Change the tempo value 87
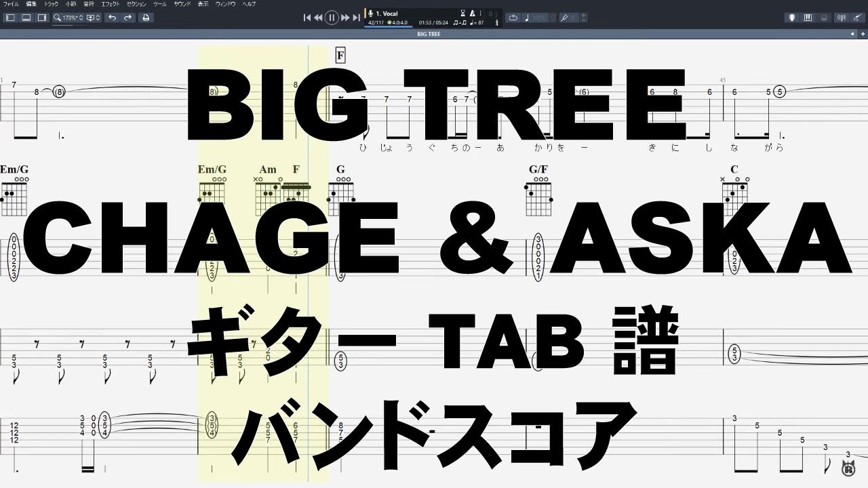The image size is (868, 488). 478,23
